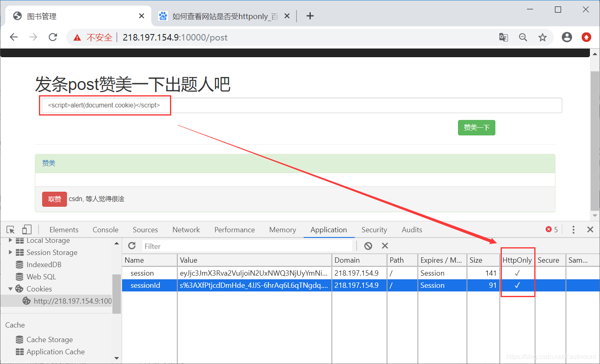Open the zoom control in address bar
600x364 pixels.
tap(523, 37)
